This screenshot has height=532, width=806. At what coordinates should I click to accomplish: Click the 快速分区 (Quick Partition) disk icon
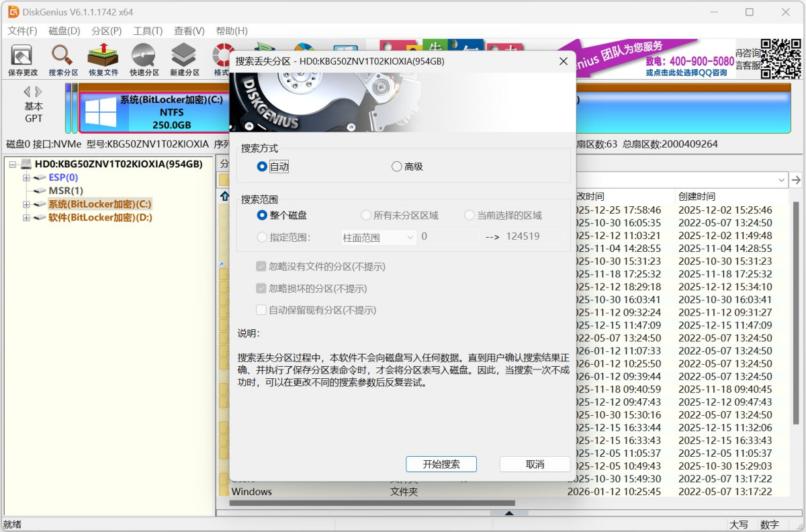[x=144, y=59]
